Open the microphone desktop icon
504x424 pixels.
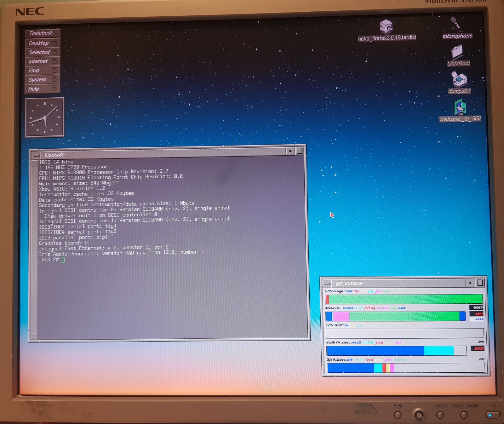click(x=455, y=24)
